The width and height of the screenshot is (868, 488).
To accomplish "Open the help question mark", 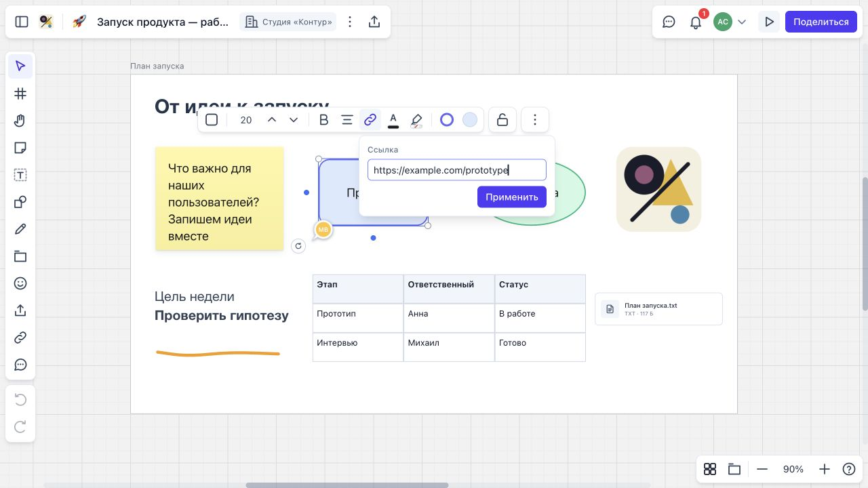I will click(x=849, y=469).
